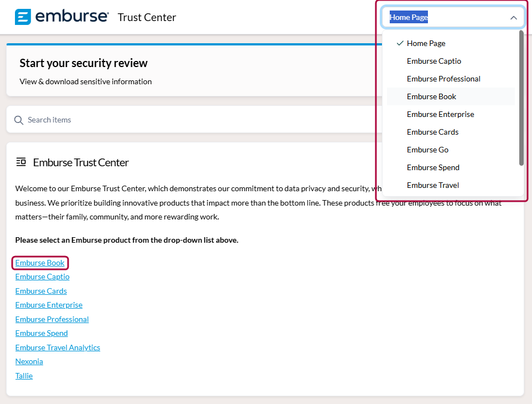
Task: Choose Emburse Travel from the dropdown
Action: coord(451,185)
